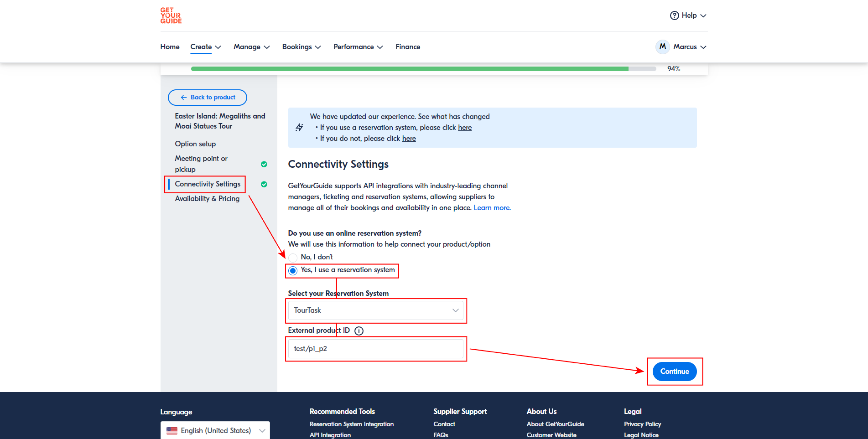The height and width of the screenshot is (439, 868).
Task: Open the Learn more link
Action: pos(492,208)
